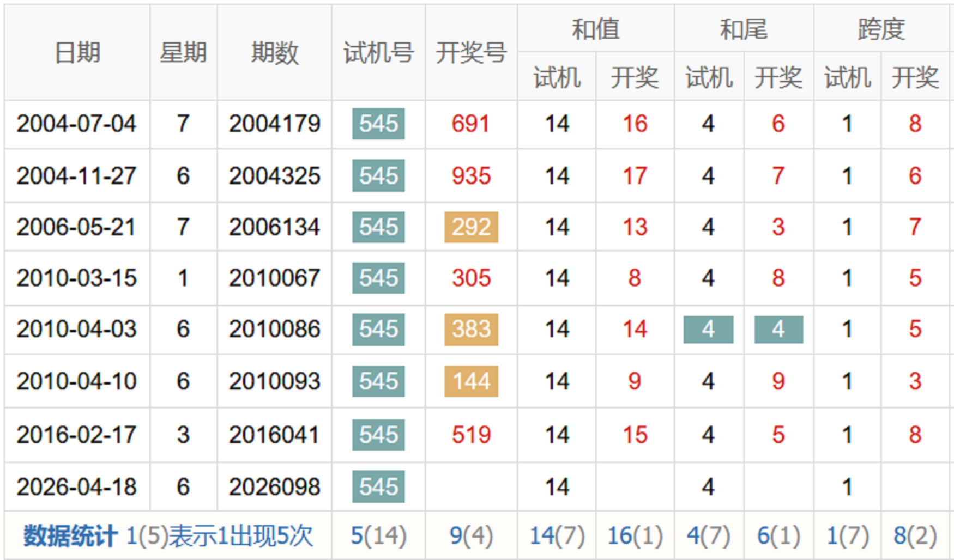Select the 9(4) statistic in the footer

point(471,536)
